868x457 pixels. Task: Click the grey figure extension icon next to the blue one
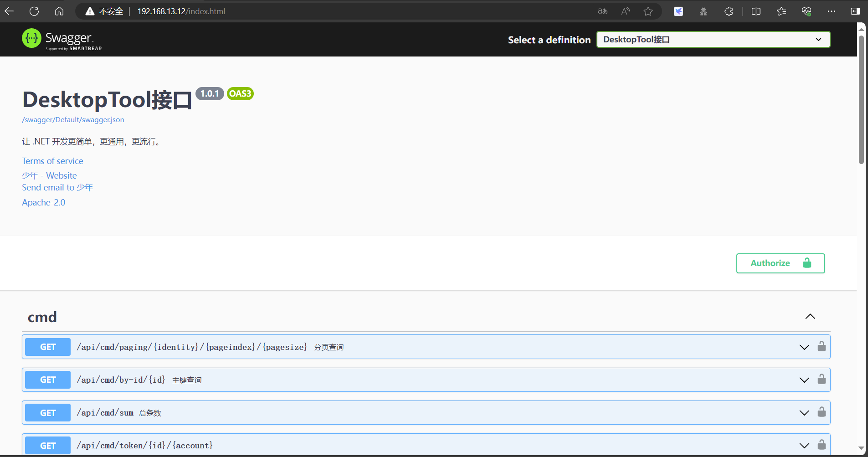[x=704, y=11]
